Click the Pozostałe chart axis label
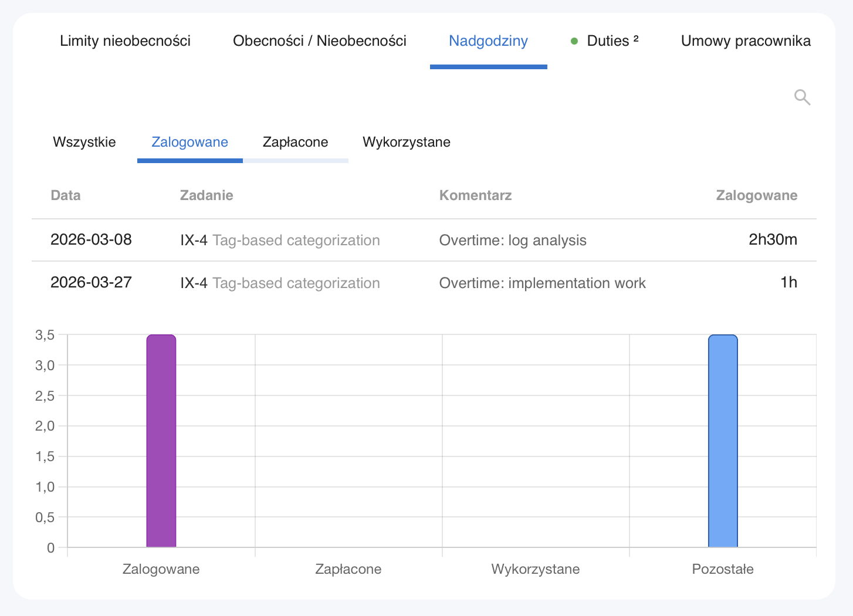Screen dimensions: 853x616 click(723, 569)
